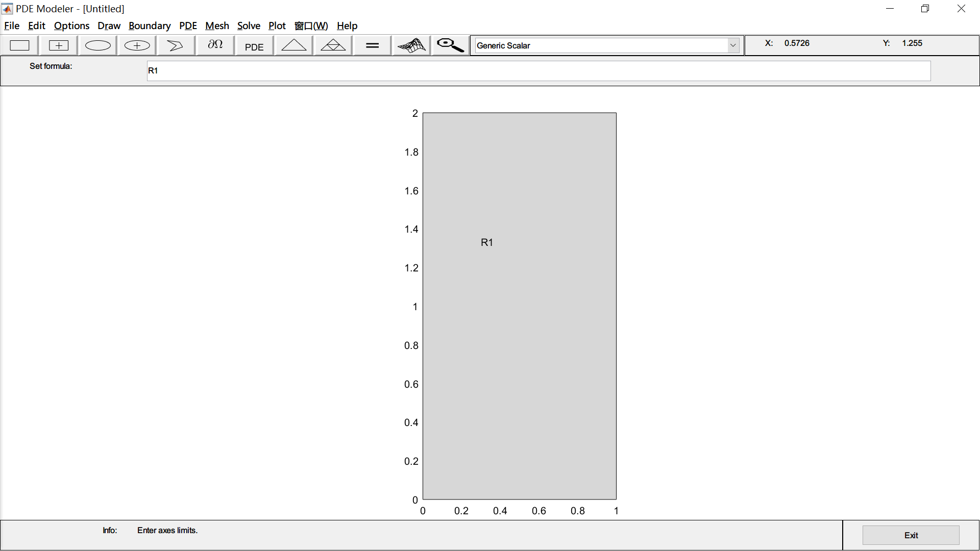
Task: Open PDE specification with the PDE icon
Action: 254,45
